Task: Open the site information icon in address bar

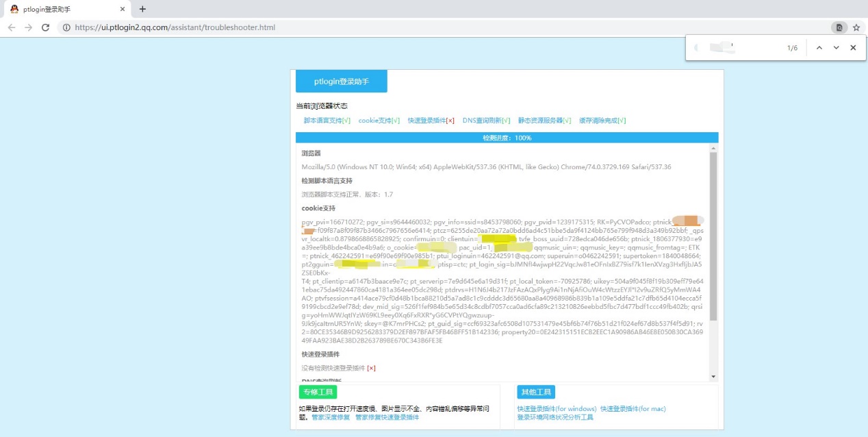Action: (66, 27)
